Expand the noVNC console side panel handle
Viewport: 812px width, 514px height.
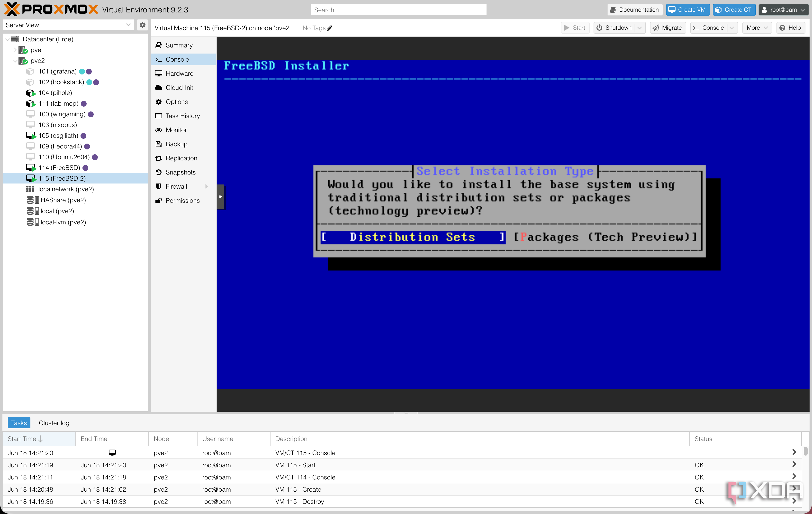pyautogui.click(x=221, y=197)
